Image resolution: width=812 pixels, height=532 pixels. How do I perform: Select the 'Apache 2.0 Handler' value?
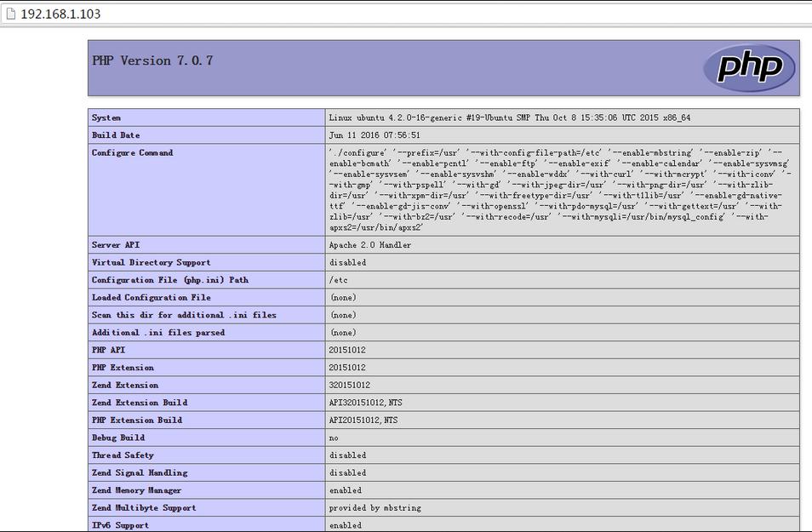[x=370, y=245]
